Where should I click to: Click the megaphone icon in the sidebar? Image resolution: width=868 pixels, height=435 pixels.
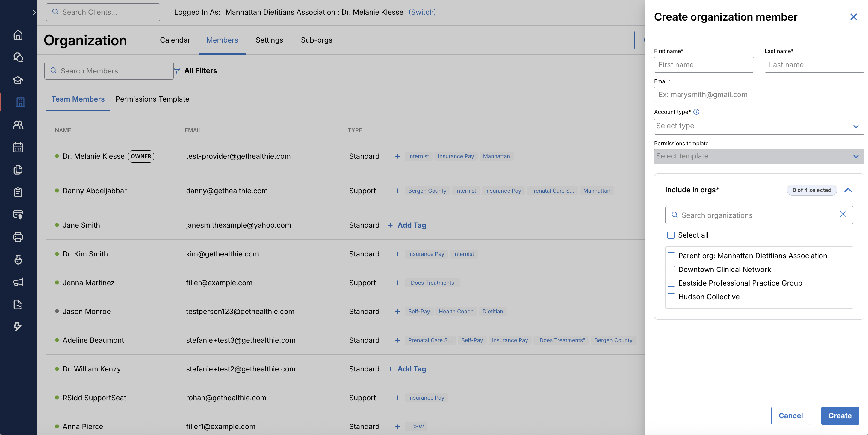pyautogui.click(x=18, y=282)
